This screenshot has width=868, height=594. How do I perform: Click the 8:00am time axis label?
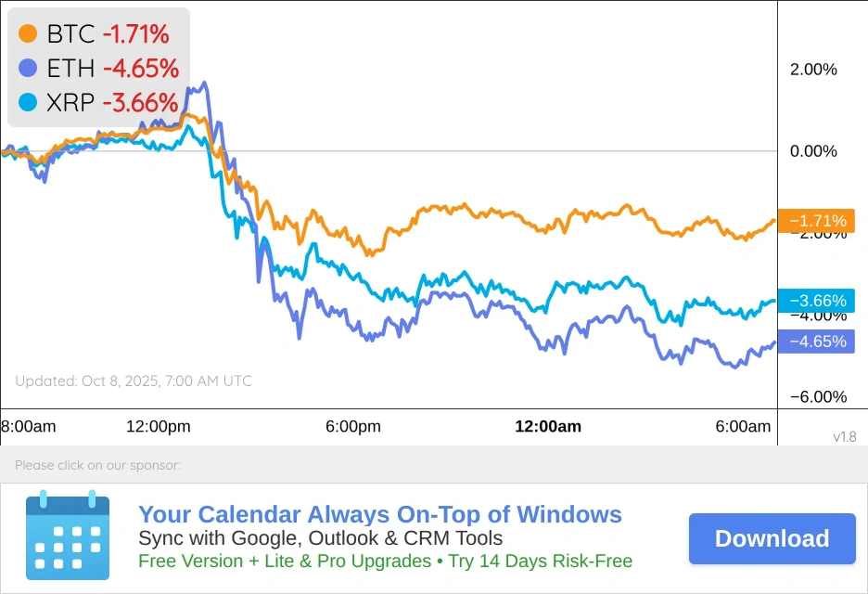(x=29, y=427)
